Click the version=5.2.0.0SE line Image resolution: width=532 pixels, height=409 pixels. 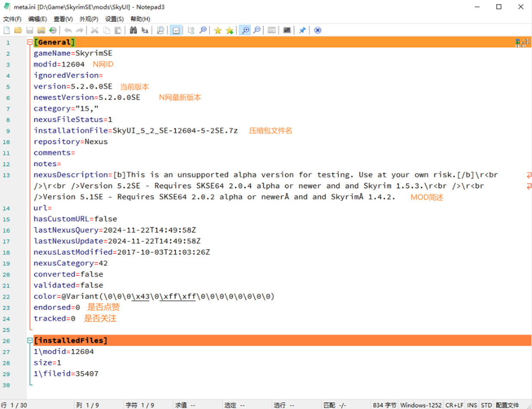(73, 86)
